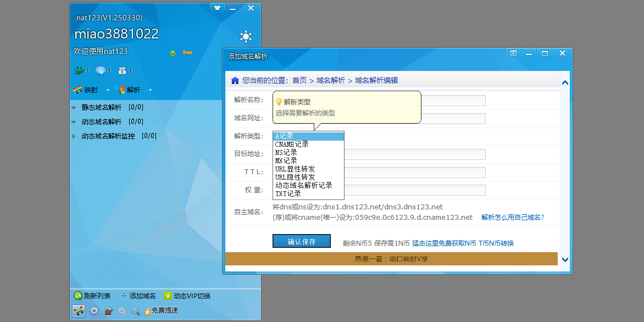
Task: Click the 欢迎使用nat123 text
Action: point(101,51)
